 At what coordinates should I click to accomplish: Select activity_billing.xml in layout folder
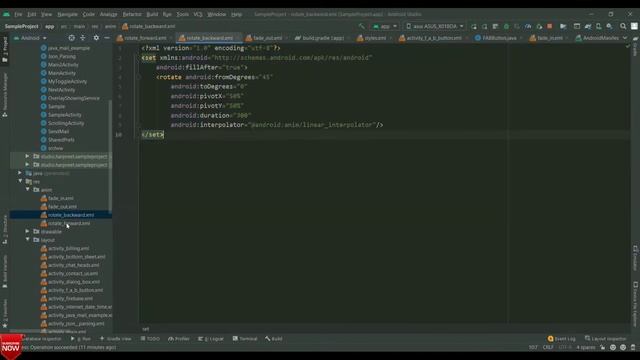pos(68,248)
